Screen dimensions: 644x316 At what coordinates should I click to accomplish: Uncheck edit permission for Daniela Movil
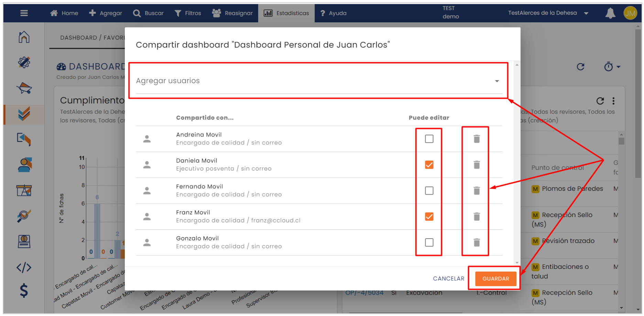429,165
